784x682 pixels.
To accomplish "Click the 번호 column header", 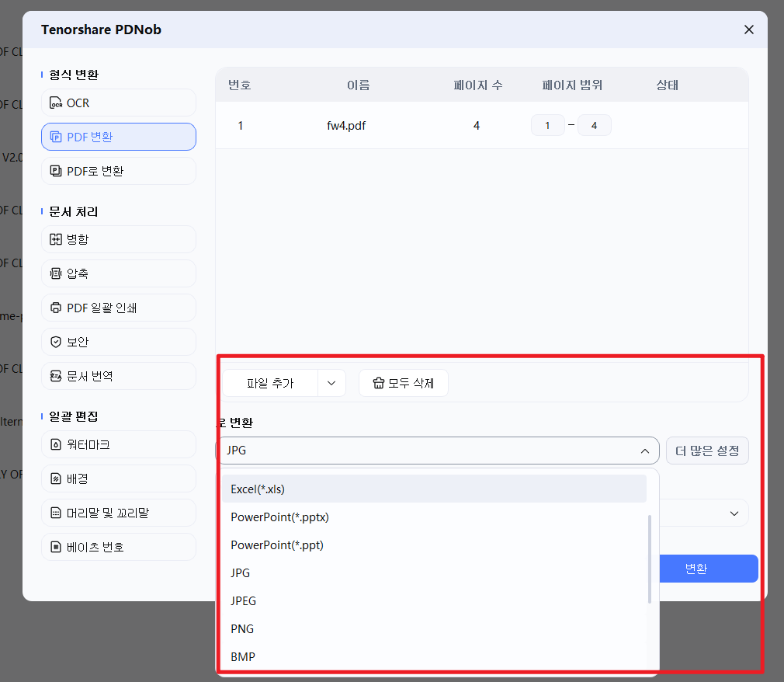I will [x=240, y=85].
